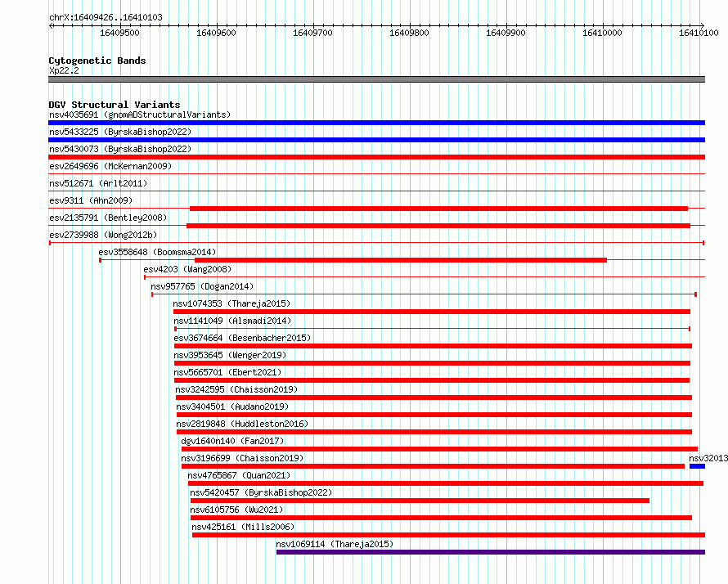Open the nsv512671 Arlt2011 variant
This screenshot has width=728, height=584.
(98, 183)
